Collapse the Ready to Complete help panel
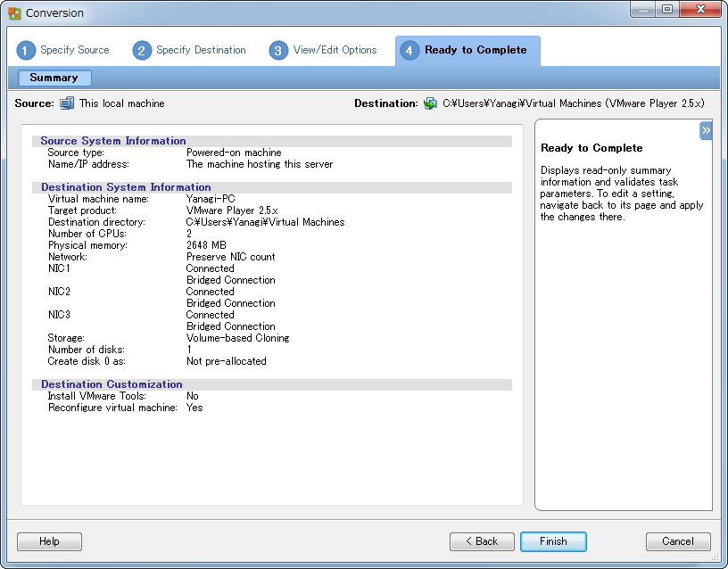Image resolution: width=728 pixels, height=569 pixels. 706,130
